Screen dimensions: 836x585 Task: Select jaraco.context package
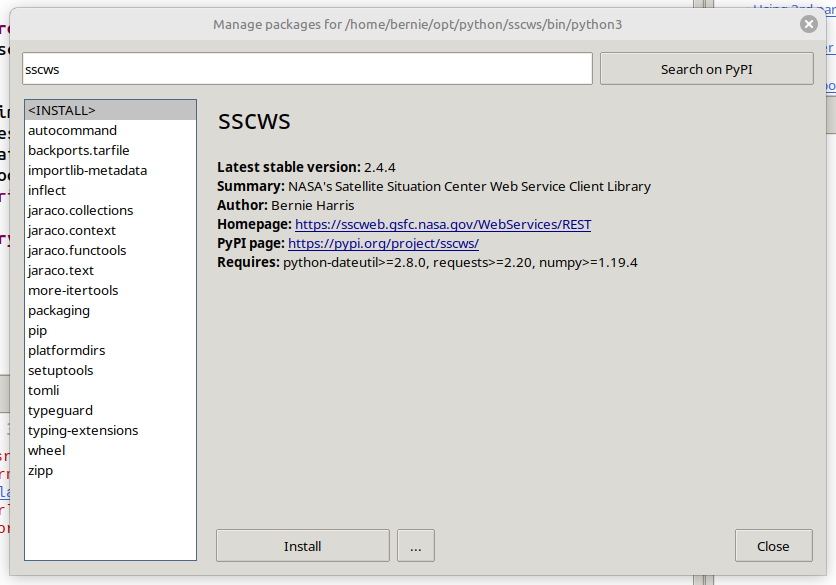tap(110, 230)
